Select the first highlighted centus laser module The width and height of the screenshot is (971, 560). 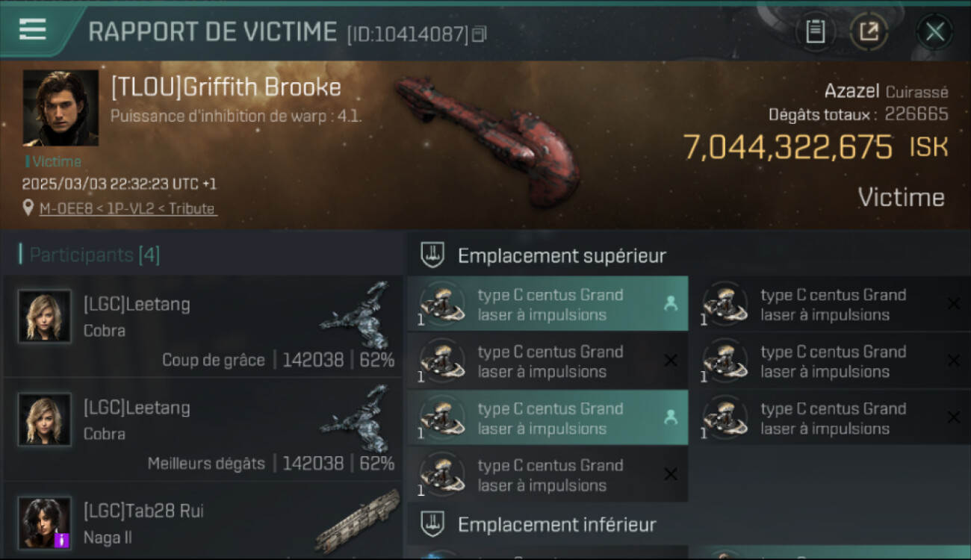click(547, 304)
